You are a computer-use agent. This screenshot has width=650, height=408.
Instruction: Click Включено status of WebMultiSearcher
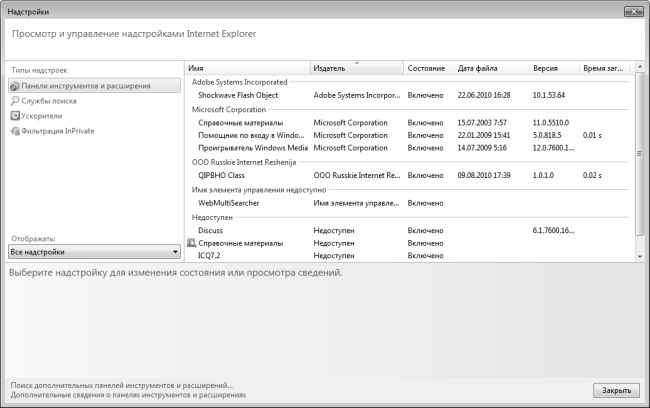(425, 203)
